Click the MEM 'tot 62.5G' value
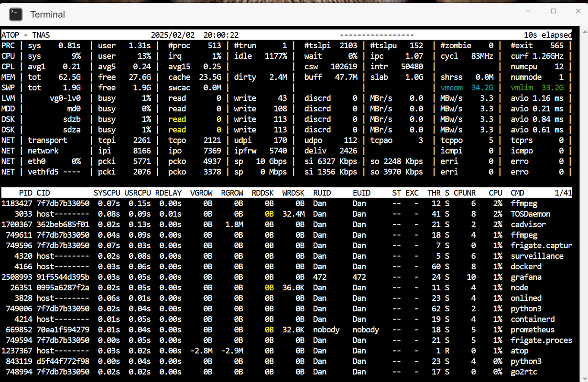Viewport: 588px width, 382px height. 54,77
